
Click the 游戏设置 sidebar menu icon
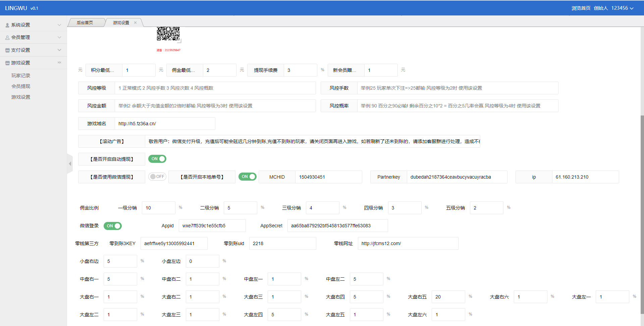pos(7,63)
